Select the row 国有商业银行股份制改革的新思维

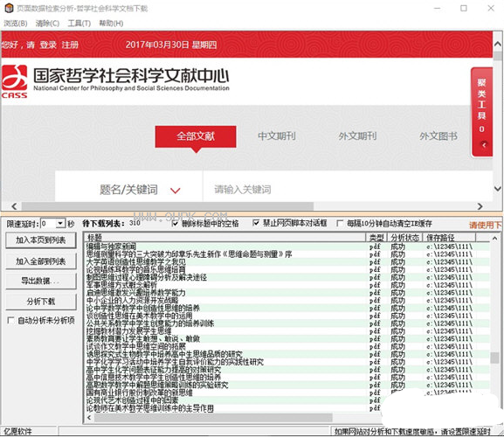[287, 393]
